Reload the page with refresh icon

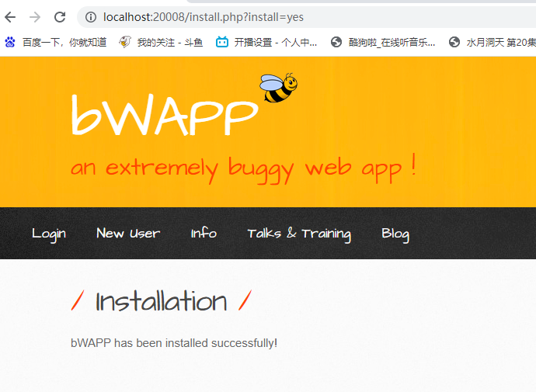(x=60, y=17)
